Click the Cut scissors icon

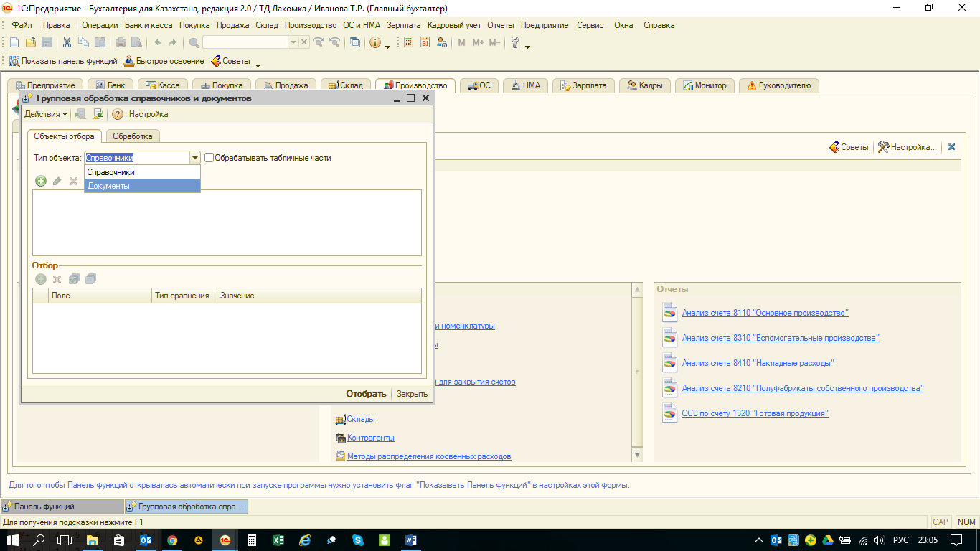pos(67,42)
